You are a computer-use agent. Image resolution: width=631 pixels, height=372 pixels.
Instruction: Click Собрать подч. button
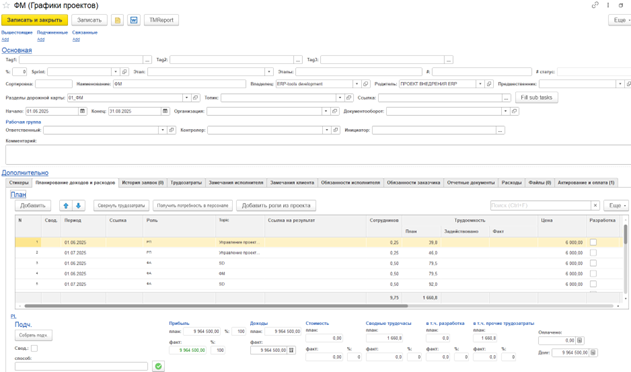[x=33, y=335]
